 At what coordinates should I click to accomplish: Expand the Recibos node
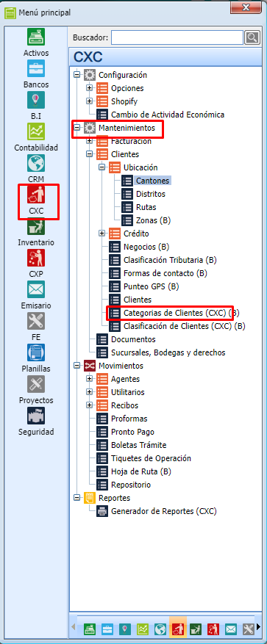pyautogui.click(x=89, y=405)
